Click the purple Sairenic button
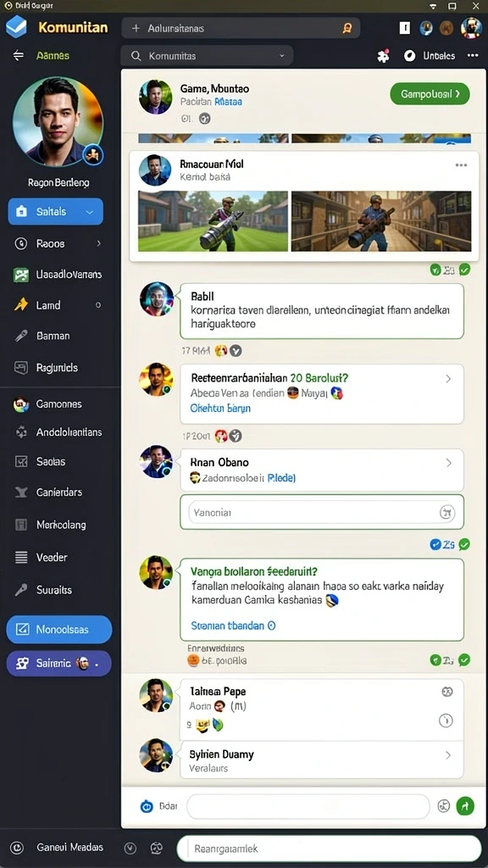The image size is (488, 868). click(x=58, y=663)
